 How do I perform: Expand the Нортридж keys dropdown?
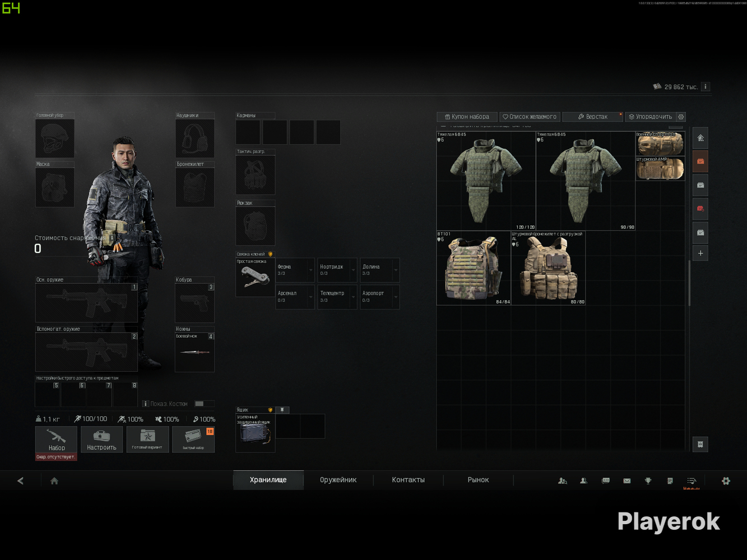tap(353, 270)
